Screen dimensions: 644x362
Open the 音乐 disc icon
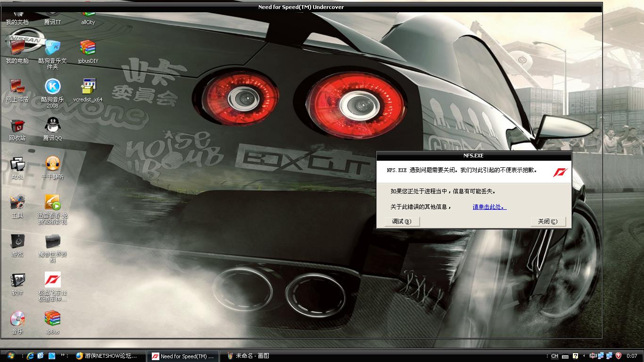(17, 321)
